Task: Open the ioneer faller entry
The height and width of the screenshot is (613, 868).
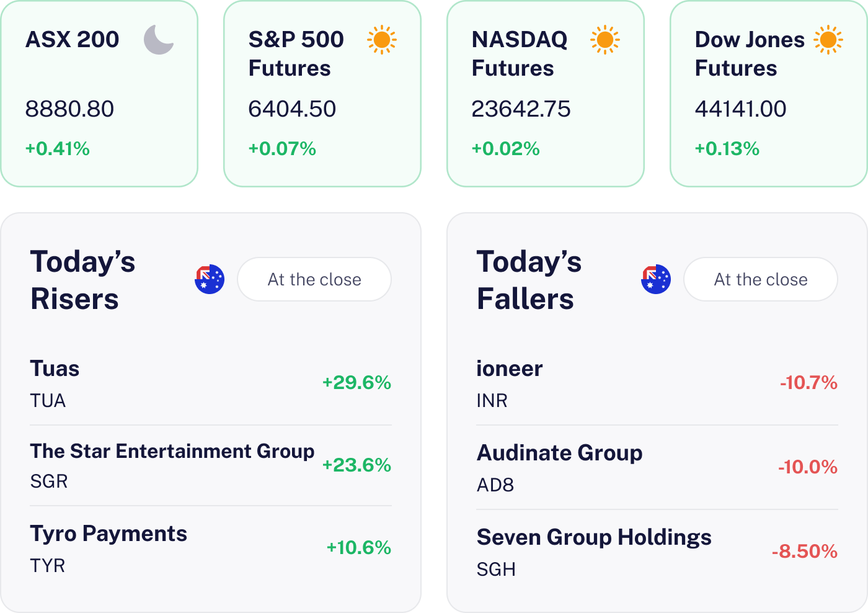Action: coord(509,369)
